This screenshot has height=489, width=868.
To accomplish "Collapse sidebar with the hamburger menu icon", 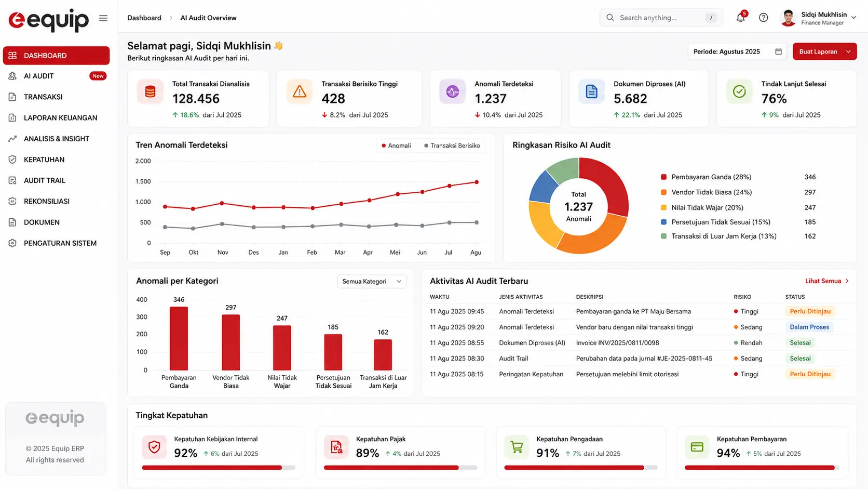I will pos(103,18).
